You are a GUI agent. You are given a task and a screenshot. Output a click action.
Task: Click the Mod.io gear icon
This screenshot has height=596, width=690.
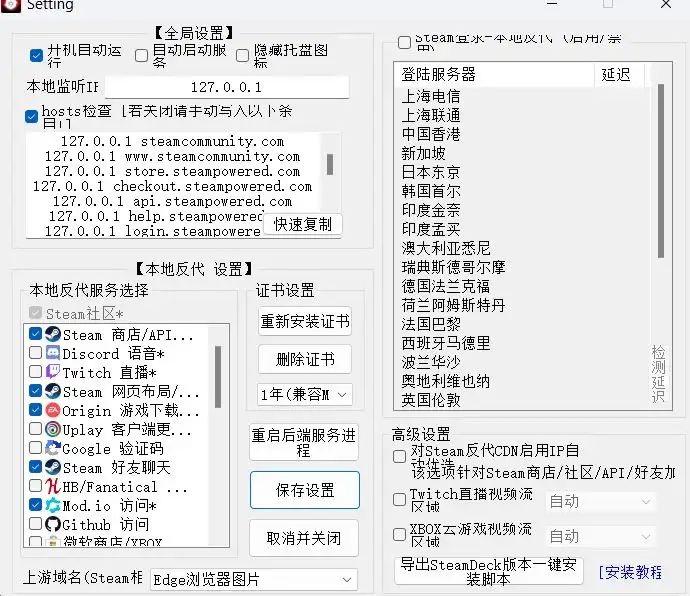(x=53, y=505)
